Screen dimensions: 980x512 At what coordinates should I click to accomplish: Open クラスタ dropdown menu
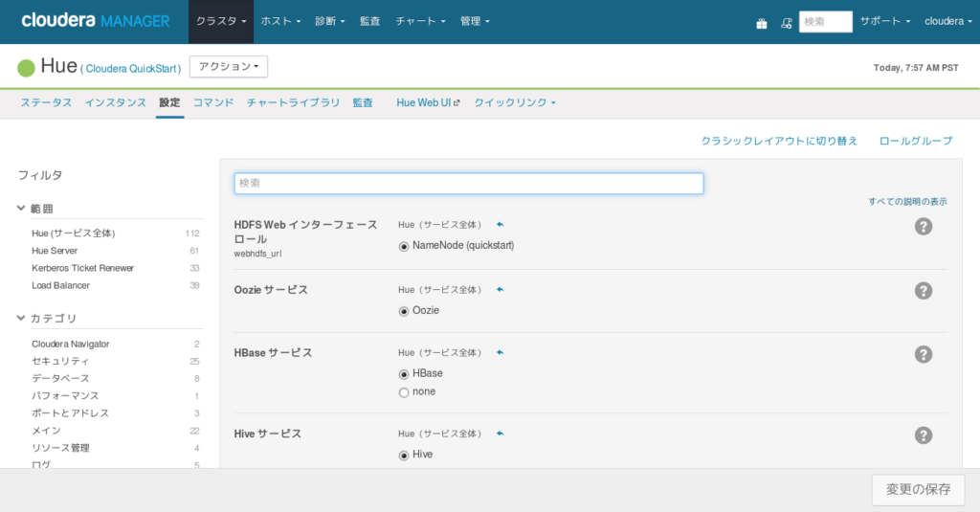click(x=221, y=21)
